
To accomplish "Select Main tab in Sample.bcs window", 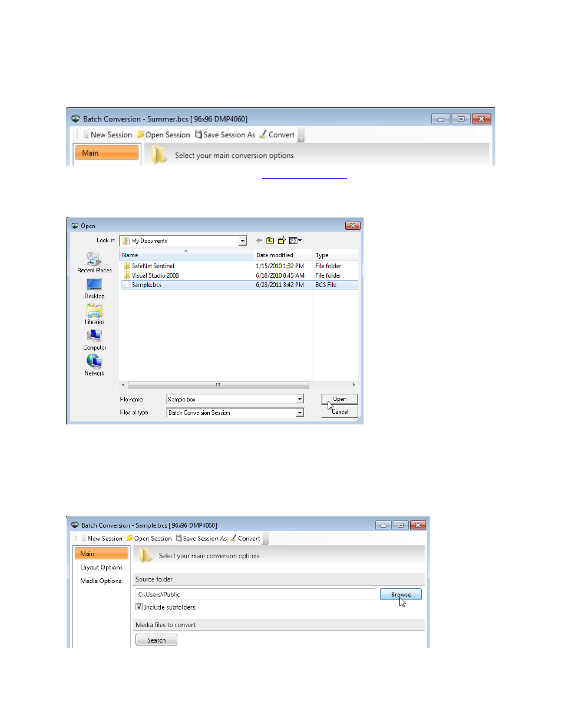I will [101, 554].
